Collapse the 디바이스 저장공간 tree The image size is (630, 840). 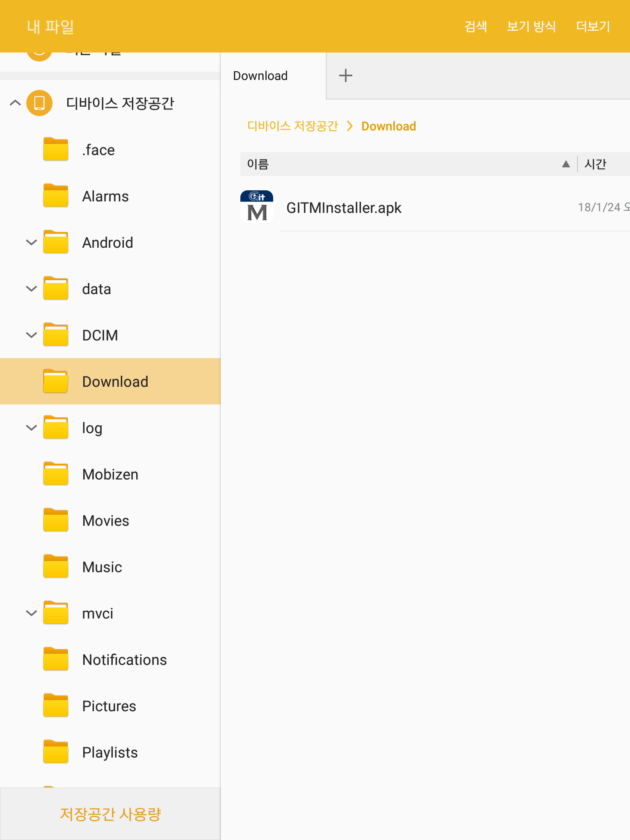click(x=15, y=103)
